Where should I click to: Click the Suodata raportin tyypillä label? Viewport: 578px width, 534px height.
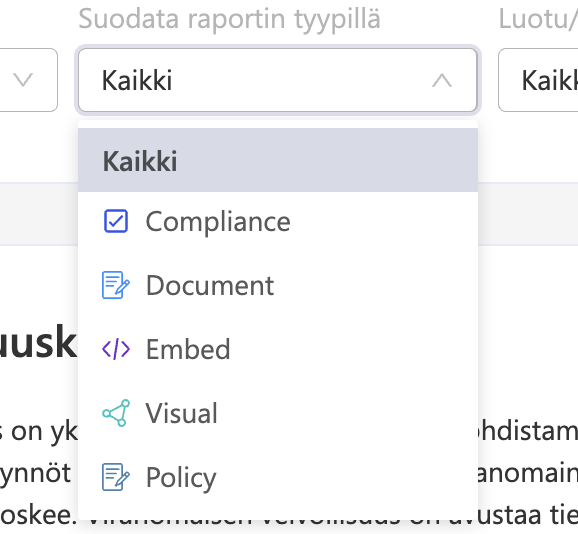229,18
